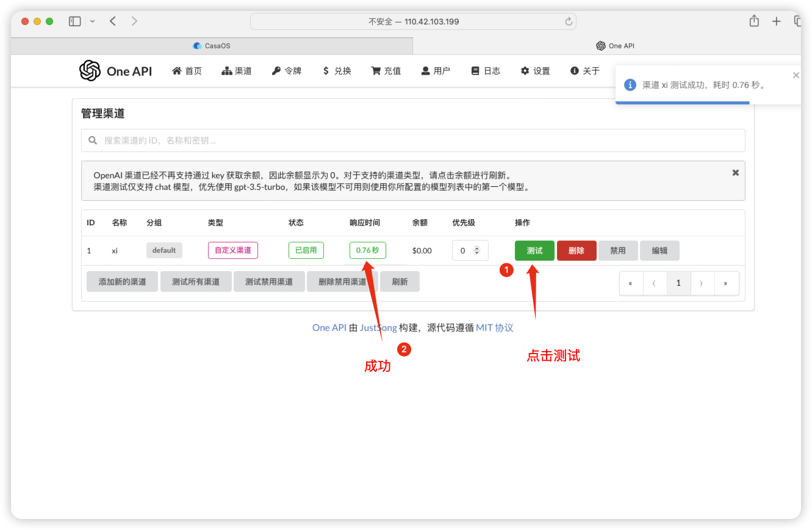
Task: Click the 自定义渠道 type label
Action: (x=232, y=250)
